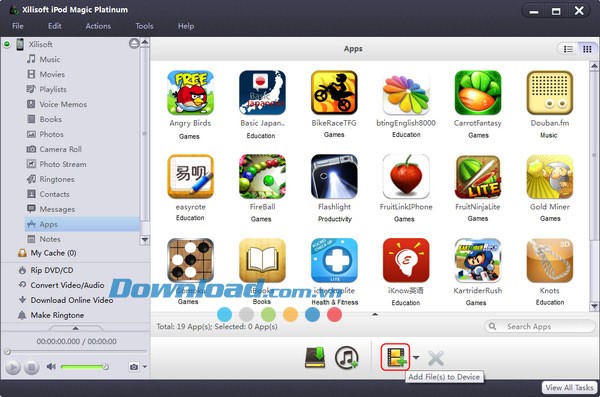Click the playback seek bar

(x=75, y=351)
